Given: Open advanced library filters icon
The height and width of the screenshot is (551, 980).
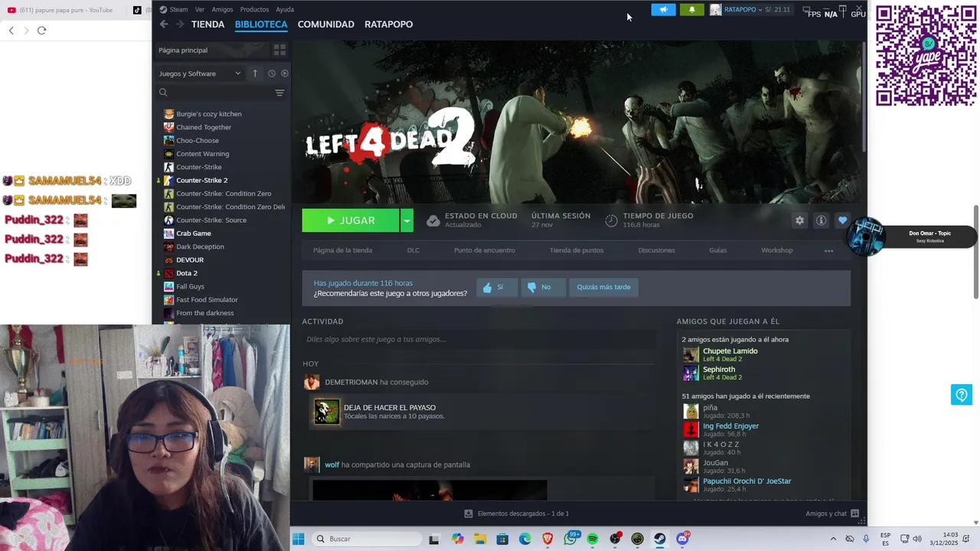Looking at the screenshot, I should 279,93.
